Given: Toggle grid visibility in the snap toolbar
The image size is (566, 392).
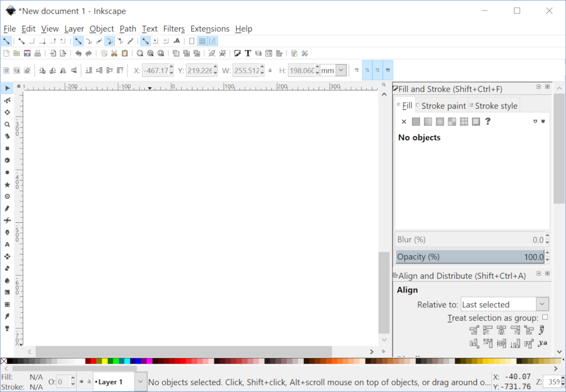Looking at the screenshot, I should 202,41.
